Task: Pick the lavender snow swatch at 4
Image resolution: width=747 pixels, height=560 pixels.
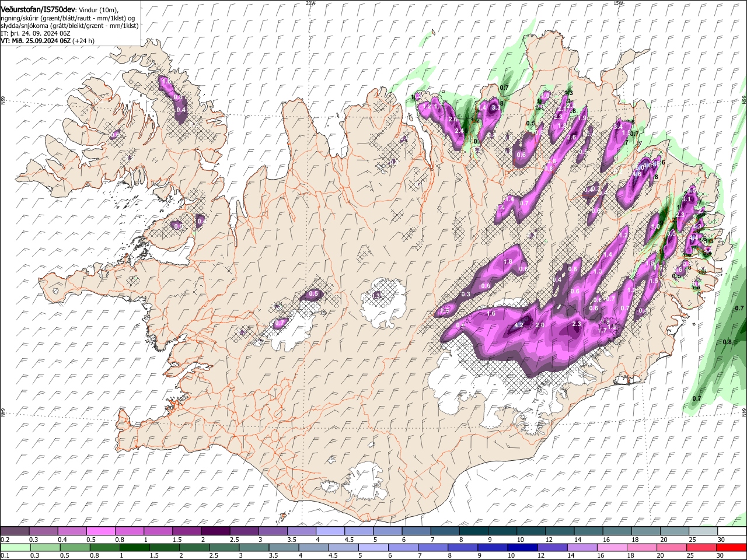Action: click(x=330, y=531)
